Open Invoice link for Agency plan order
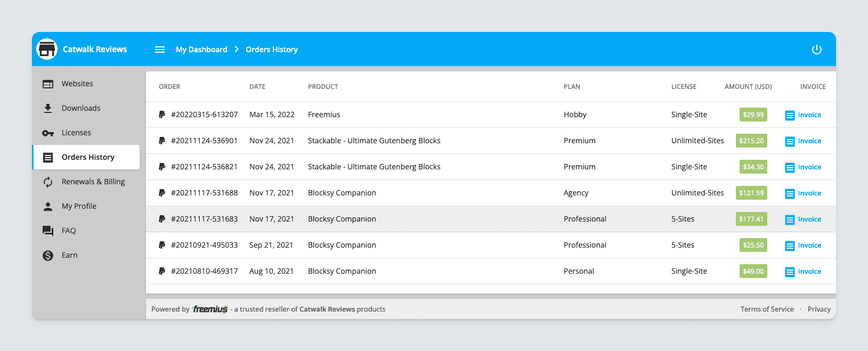This screenshot has width=868, height=351. tap(809, 193)
